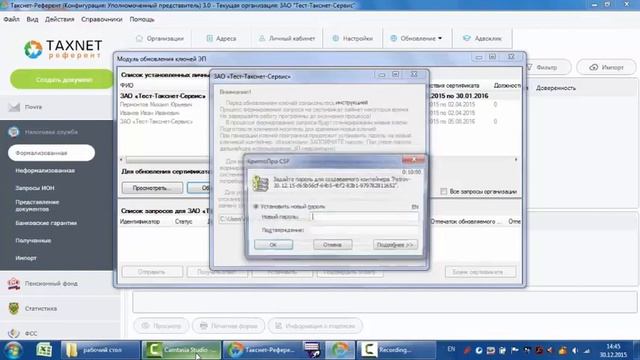The width and height of the screenshot is (640, 360).
Task: Click the инструкцией link in the warning text
Action: coord(351,103)
